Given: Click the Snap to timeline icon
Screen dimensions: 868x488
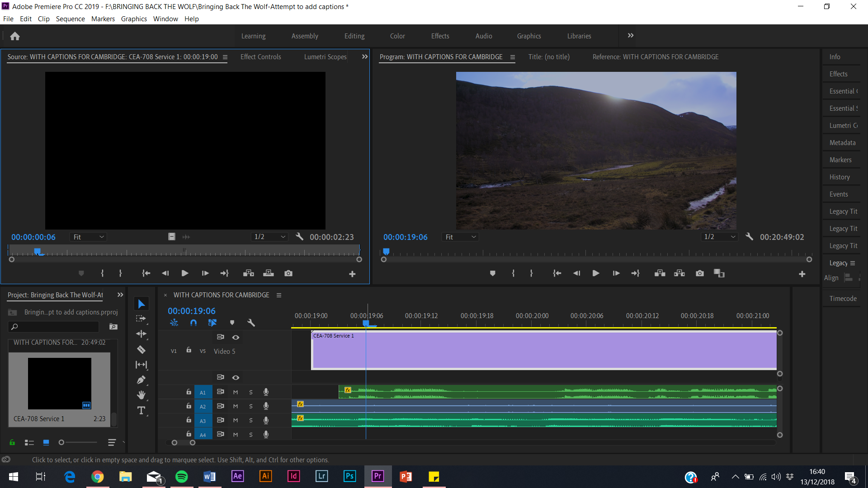Looking at the screenshot, I should (x=193, y=322).
